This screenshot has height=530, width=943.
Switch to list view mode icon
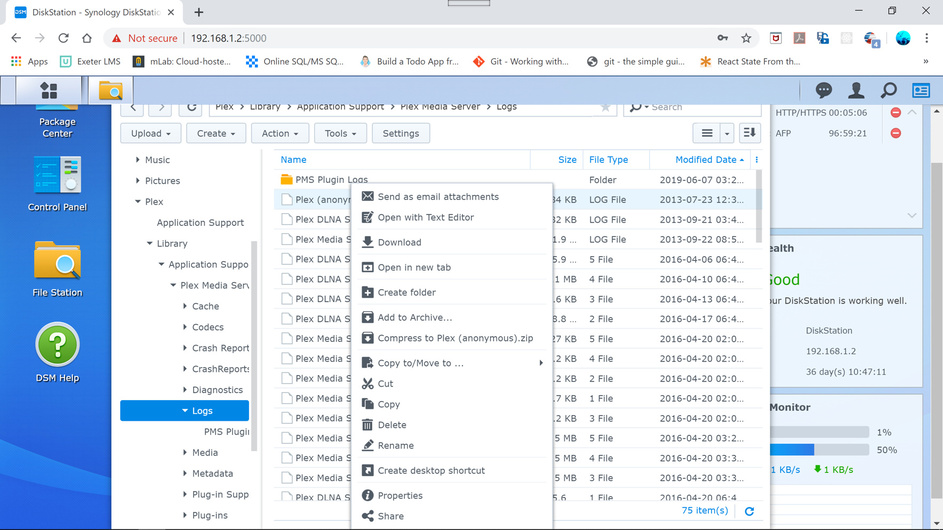pyautogui.click(x=707, y=133)
